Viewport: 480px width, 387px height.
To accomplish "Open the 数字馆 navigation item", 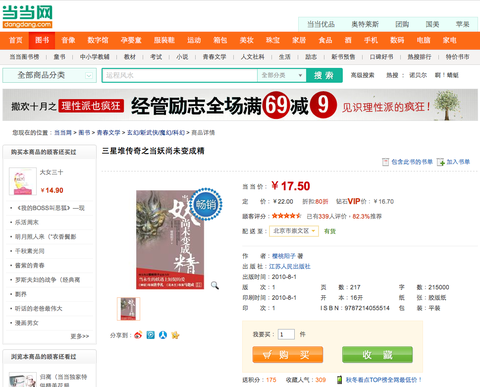I will pos(98,40).
